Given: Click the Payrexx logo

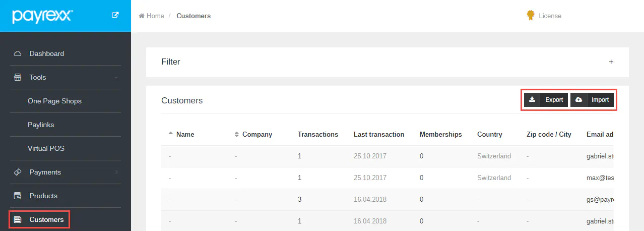Looking at the screenshot, I should [x=42, y=16].
